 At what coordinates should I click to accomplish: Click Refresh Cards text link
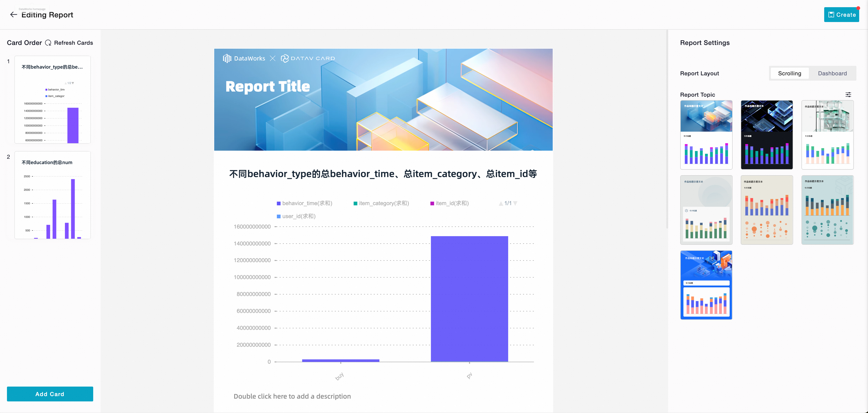[x=73, y=43]
